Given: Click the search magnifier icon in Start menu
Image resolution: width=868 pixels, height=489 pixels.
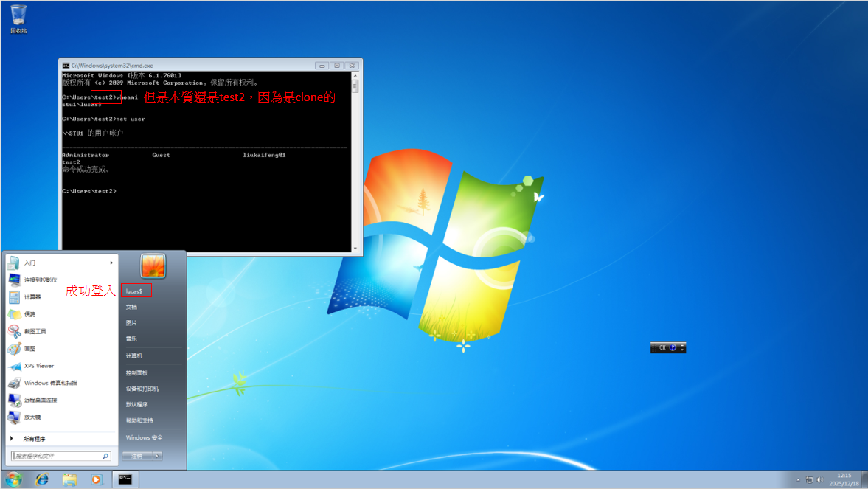Looking at the screenshot, I should 105,456.
